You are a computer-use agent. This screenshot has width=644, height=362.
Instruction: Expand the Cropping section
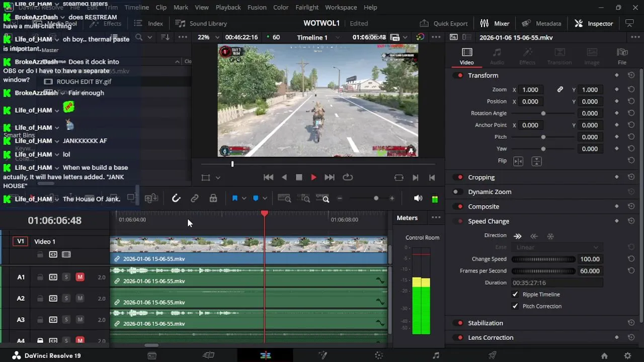click(x=481, y=177)
